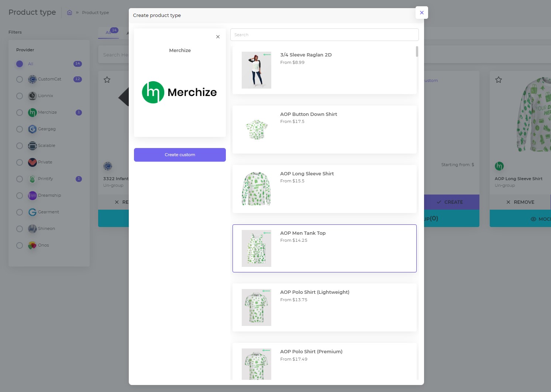The height and width of the screenshot is (392, 551).
Task: Click the Onos provider icon
Action: pos(32,245)
